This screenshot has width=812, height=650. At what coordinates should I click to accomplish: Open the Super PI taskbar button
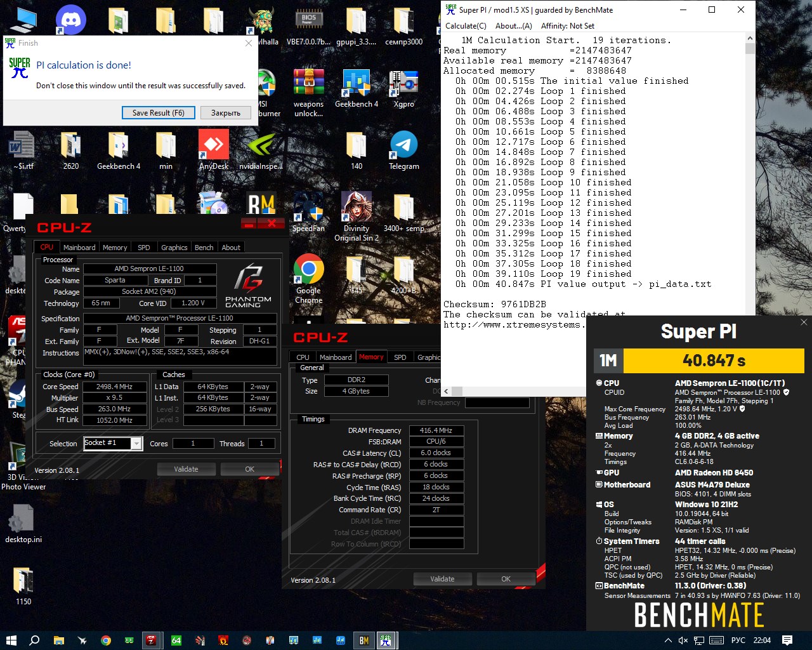[386, 640]
